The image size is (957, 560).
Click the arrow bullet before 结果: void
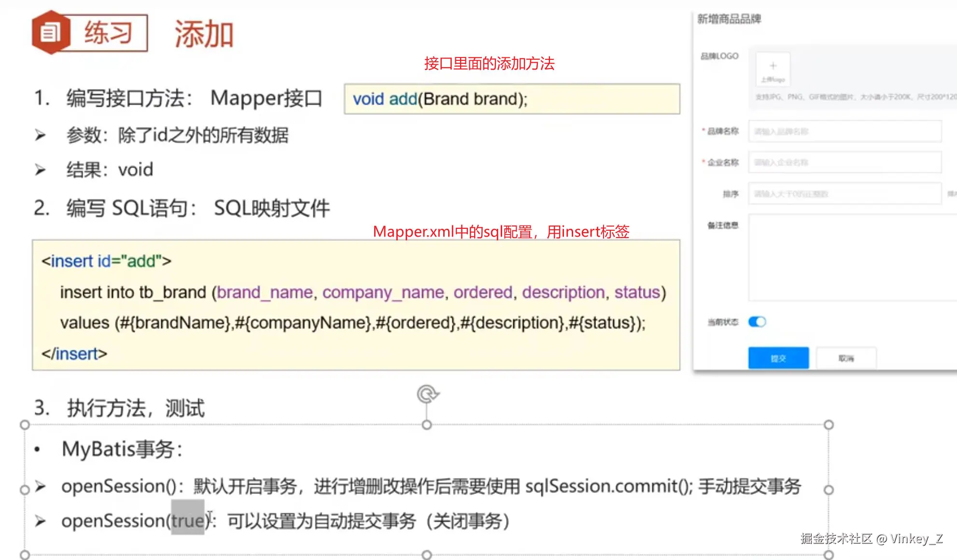click(x=41, y=170)
